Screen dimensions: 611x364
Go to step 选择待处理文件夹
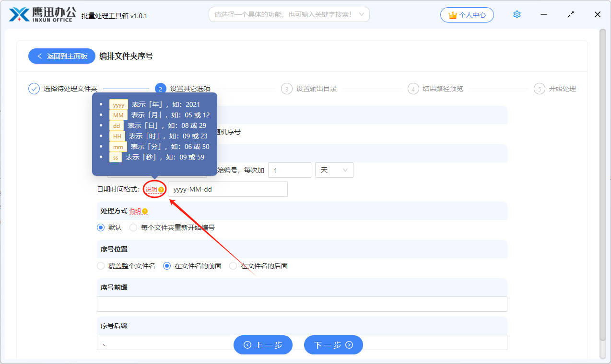(70, 89)
